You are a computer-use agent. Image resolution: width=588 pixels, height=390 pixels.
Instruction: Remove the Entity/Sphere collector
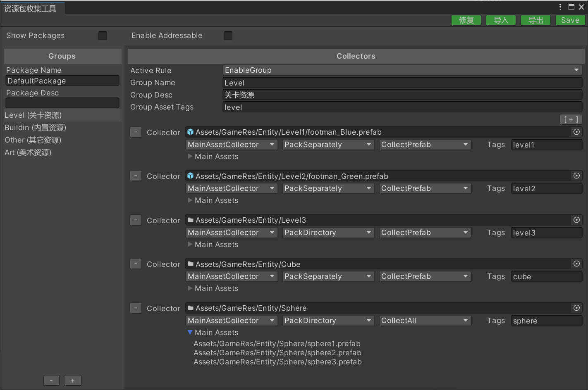pyautogui.click(x=136, y=308)
